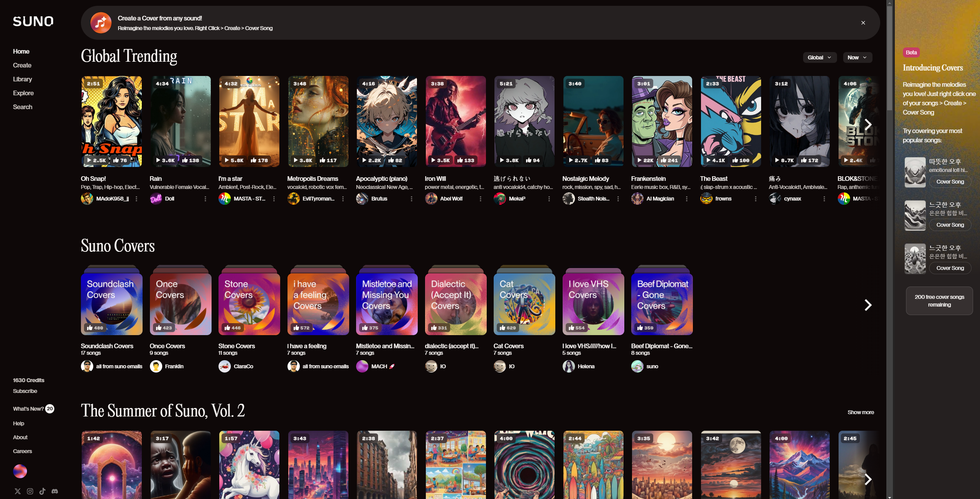Click the suno avatar under Beef Diplomat

637,366
